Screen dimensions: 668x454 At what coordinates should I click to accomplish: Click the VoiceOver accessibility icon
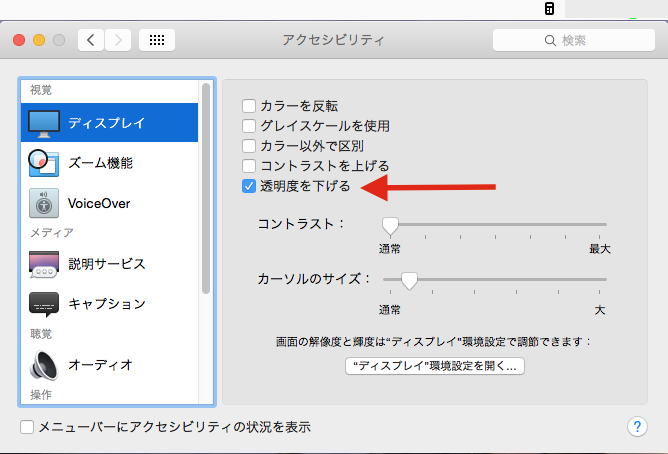(43, 203)
